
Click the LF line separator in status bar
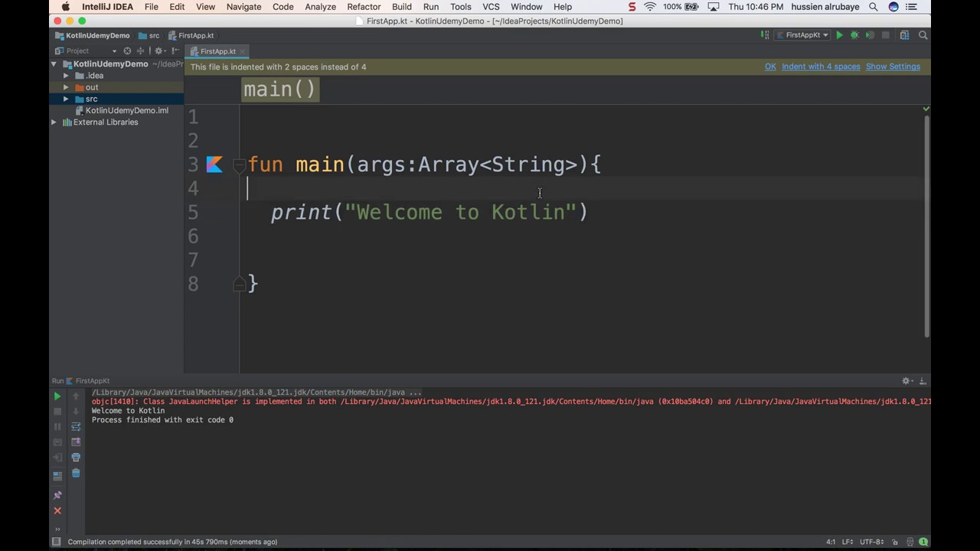coord(848,542)
